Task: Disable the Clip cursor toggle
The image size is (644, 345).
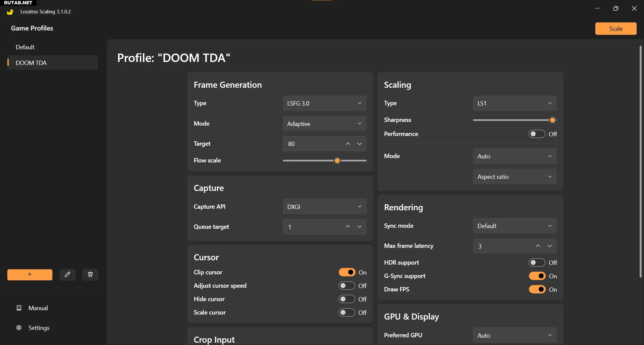Action: 347,272
